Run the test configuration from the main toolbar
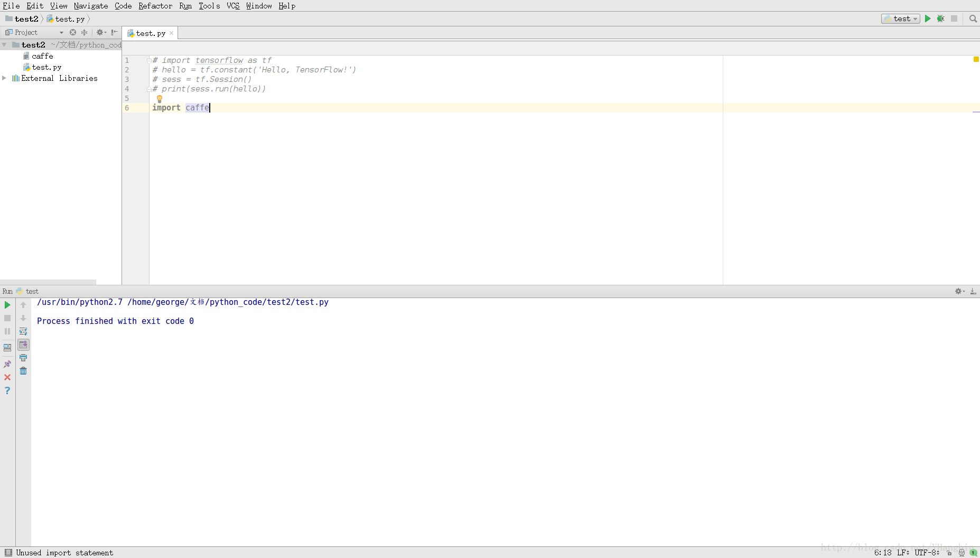The width and height of the screenshot is (980, 558). [x=928, y=18]
